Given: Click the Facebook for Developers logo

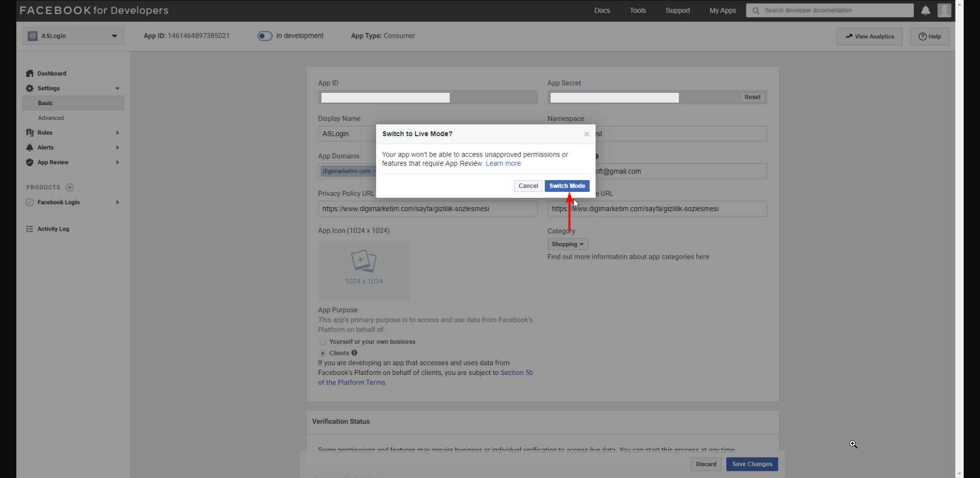Looking at the screenshot, I should tap(94, 10).
